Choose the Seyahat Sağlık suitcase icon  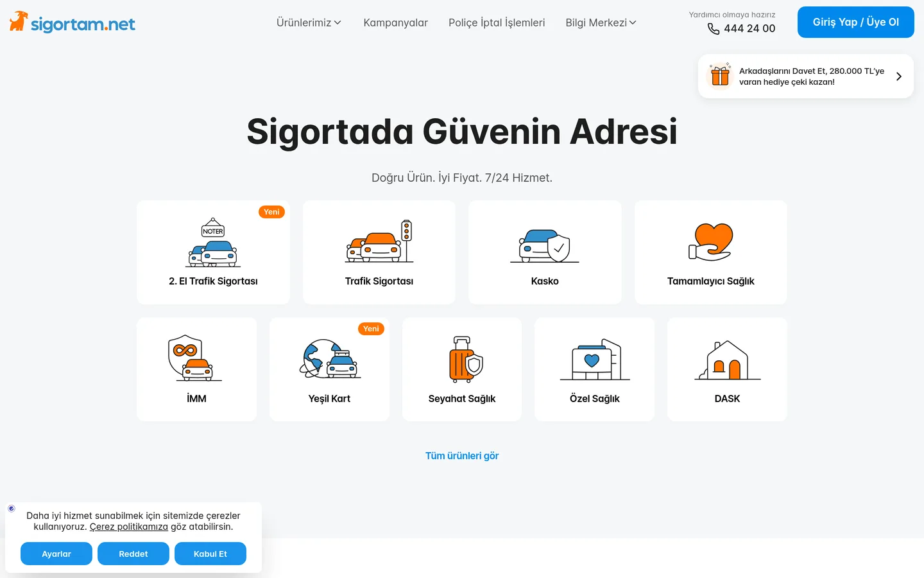click(x=466, y=359)
